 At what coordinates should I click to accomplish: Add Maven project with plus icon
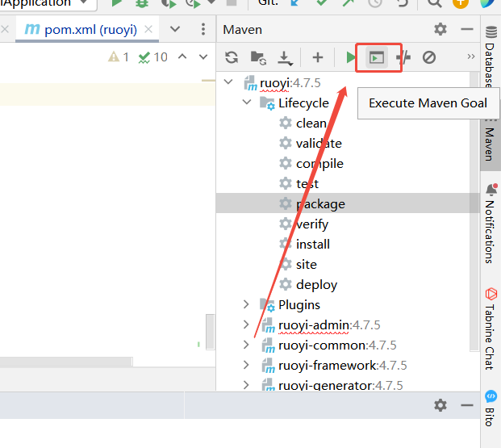pyautogui.click(x=318, y=57)
